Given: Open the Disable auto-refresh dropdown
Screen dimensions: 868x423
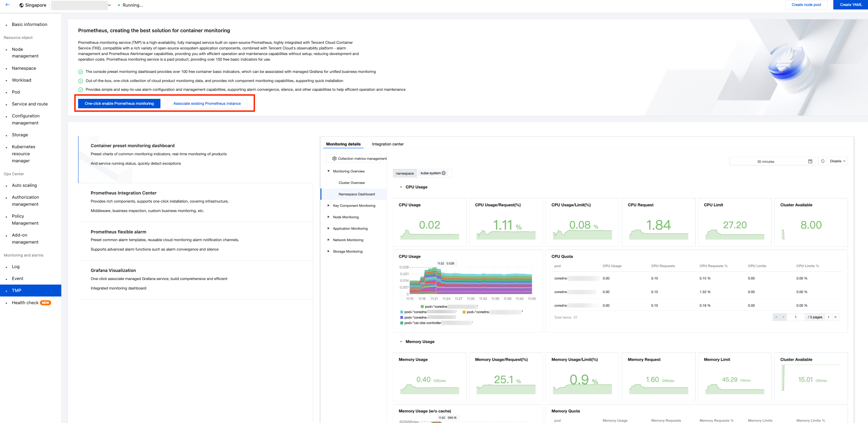Looking at the screenshot, I should pyautogui.click(x=838, y=161).
